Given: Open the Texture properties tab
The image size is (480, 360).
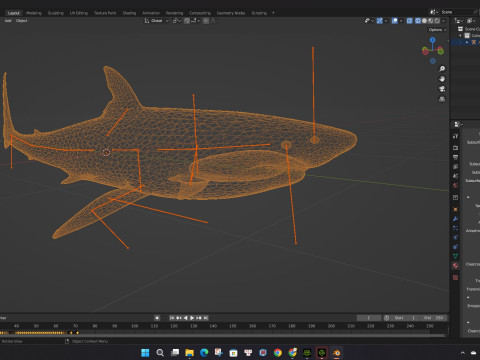Looking at the screenshot, I should [456, 277].
